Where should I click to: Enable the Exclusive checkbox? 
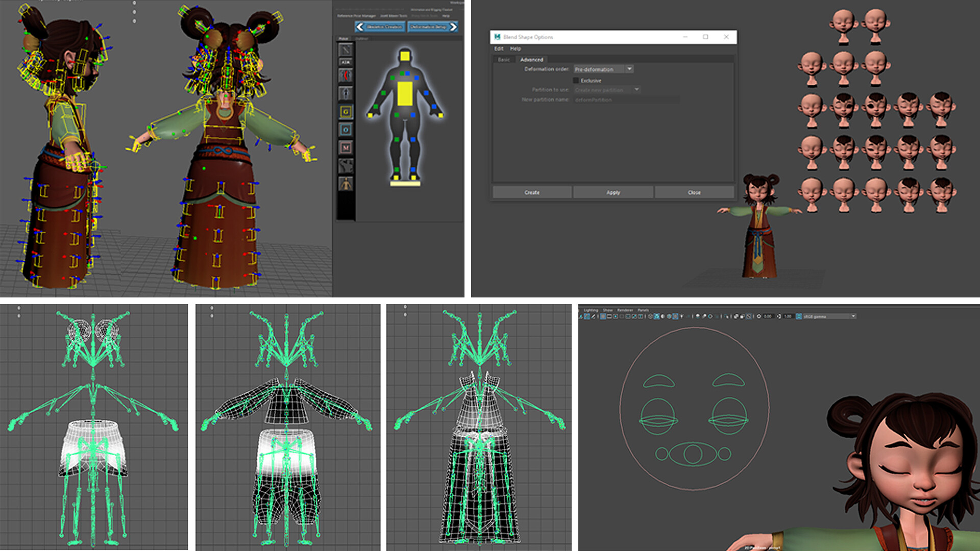576,81
